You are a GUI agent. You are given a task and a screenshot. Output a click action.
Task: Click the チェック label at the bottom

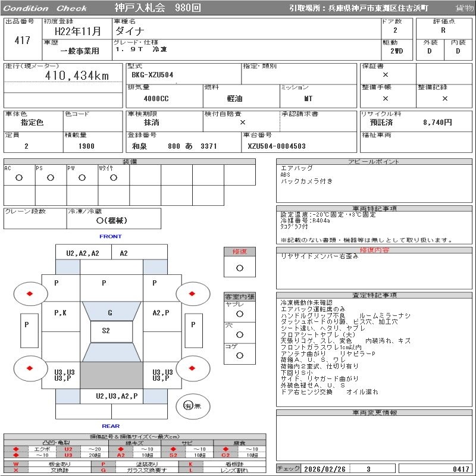tap(289, 469)
